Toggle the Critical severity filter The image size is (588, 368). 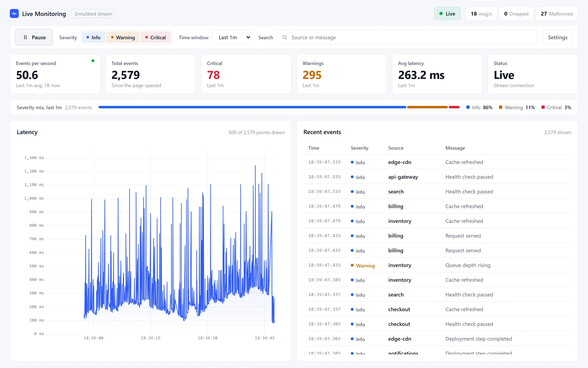click(x=155, y=37)
